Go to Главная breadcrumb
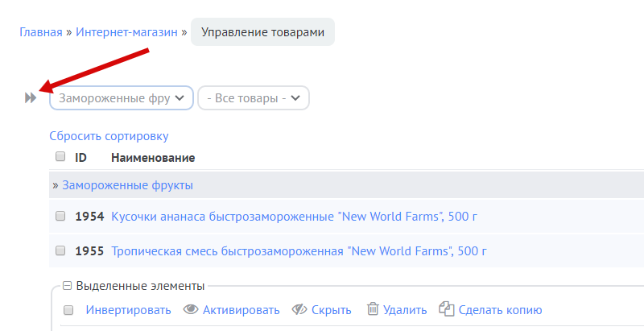The width and height of the screenshot is (644, 331). (41, 33)
